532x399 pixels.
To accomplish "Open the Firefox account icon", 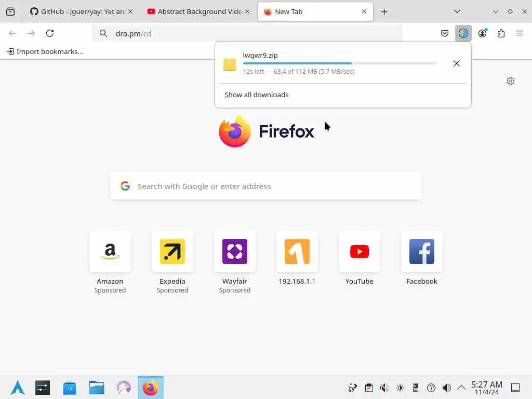I will point(483,33).
